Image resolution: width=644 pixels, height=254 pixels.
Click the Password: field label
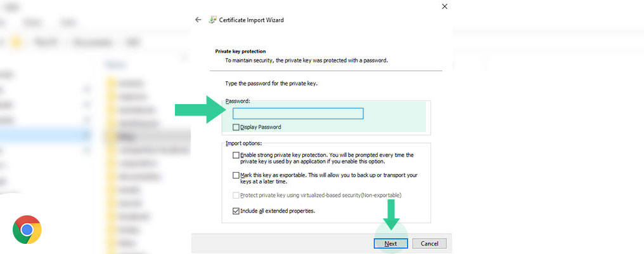tap(238, 100)
